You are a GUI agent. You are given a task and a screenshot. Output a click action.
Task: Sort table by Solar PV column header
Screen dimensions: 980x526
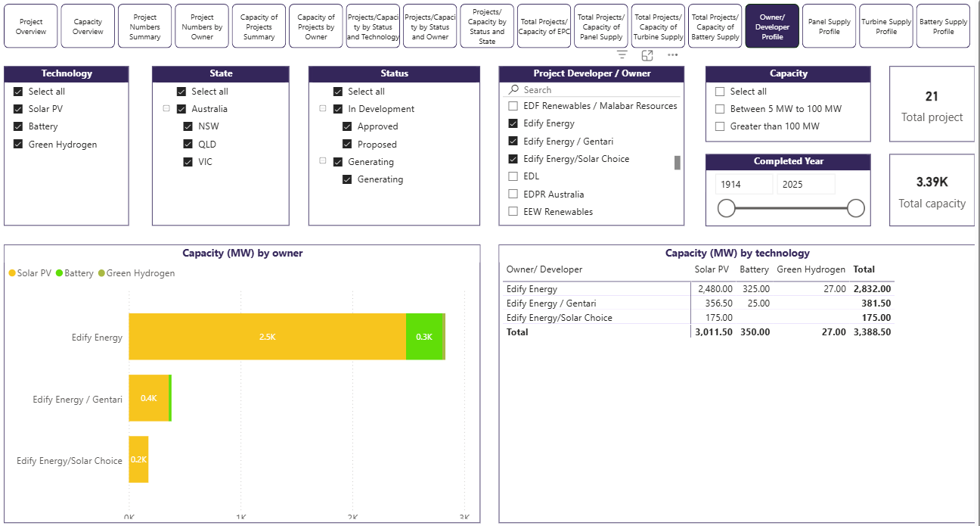coord(712,269)
